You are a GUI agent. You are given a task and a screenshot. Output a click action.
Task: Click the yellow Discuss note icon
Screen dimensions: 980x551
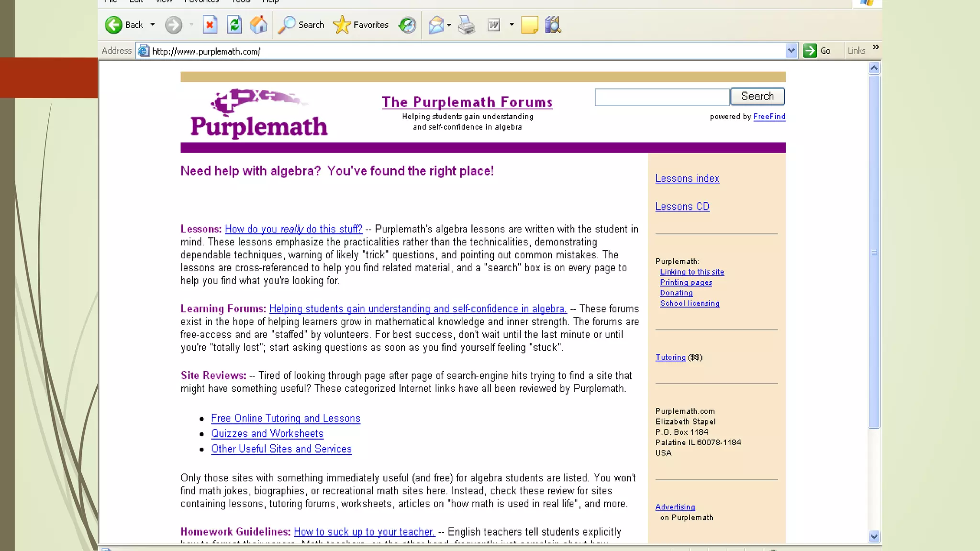click(x=529, y=25)
